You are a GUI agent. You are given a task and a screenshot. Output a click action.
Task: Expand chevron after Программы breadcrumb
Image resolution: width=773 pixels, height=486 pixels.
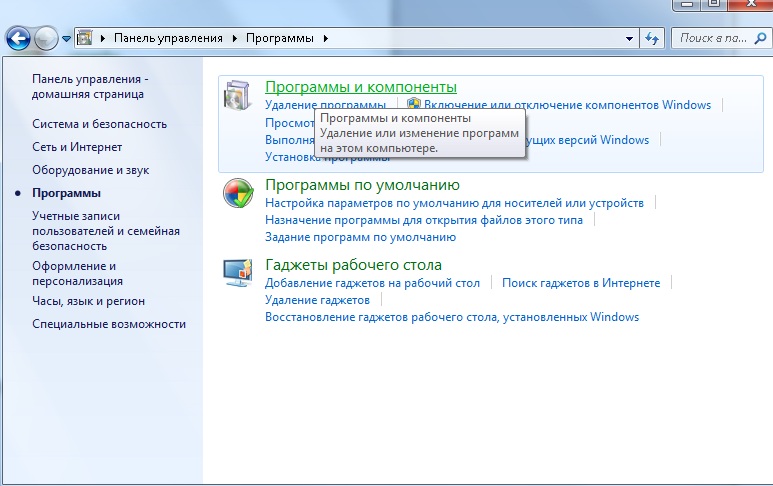coord(325,38)
